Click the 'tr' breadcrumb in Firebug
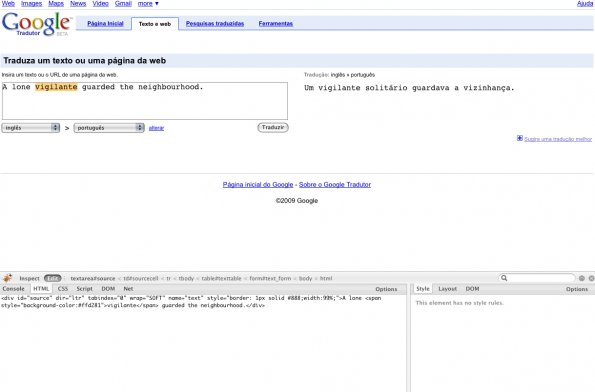Image resolution: width=595 pixels, height=392 pixels. click(x=168, y=279)
